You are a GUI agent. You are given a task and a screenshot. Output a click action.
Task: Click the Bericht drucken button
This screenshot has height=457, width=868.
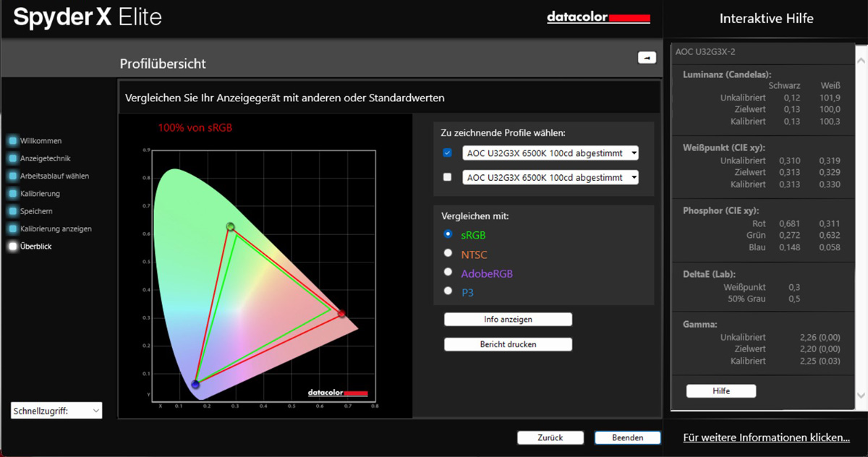[x=508, y=344]
